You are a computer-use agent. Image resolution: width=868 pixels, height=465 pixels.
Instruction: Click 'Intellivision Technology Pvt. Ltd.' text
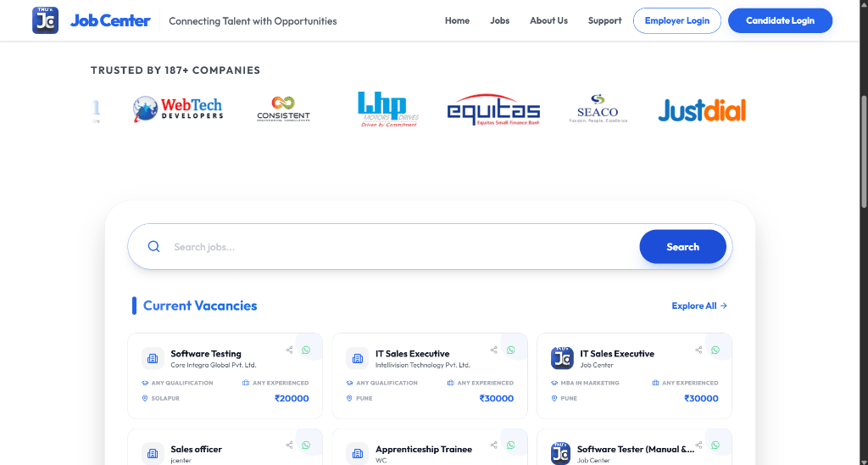423,365
